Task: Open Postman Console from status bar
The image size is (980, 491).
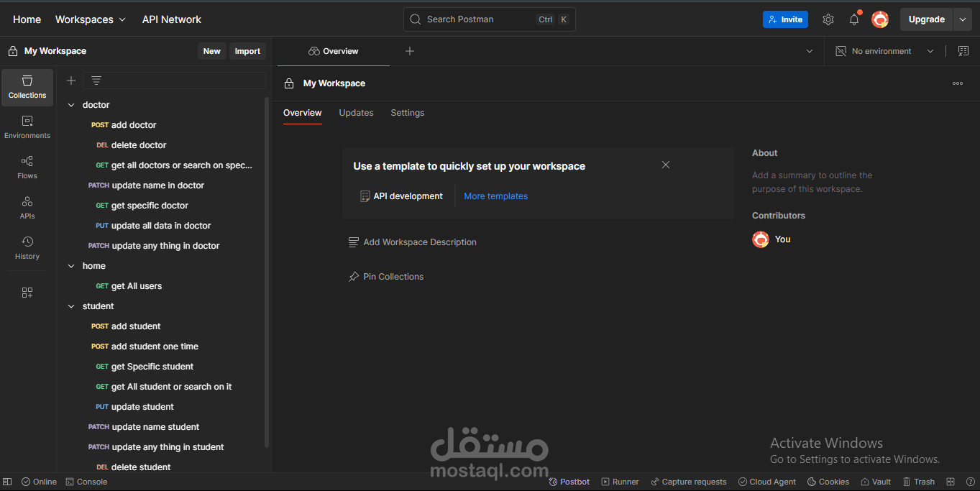Action: click(86, 481)
